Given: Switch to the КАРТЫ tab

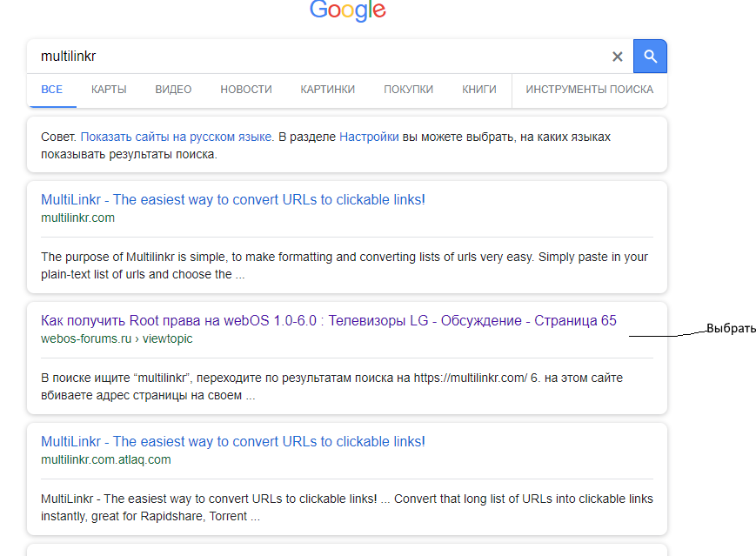Looking at the screenshot, I should click(109, 90).
